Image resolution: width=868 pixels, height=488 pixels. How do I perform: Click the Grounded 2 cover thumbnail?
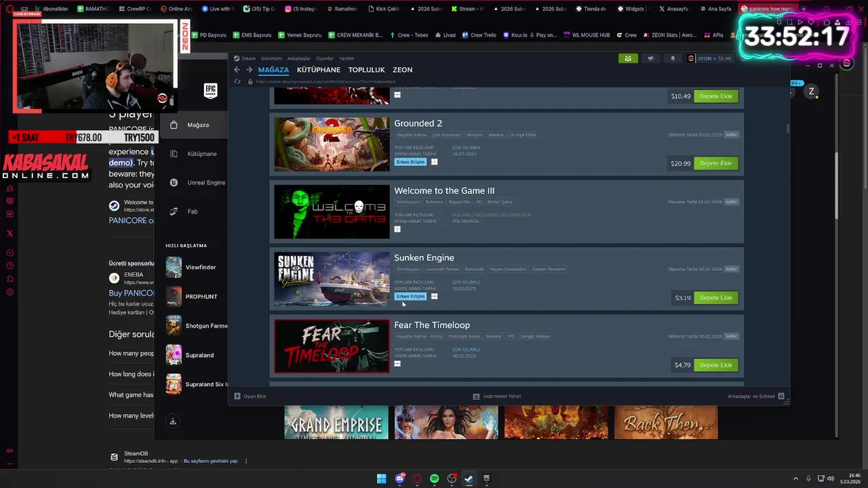tap(332, 144)
